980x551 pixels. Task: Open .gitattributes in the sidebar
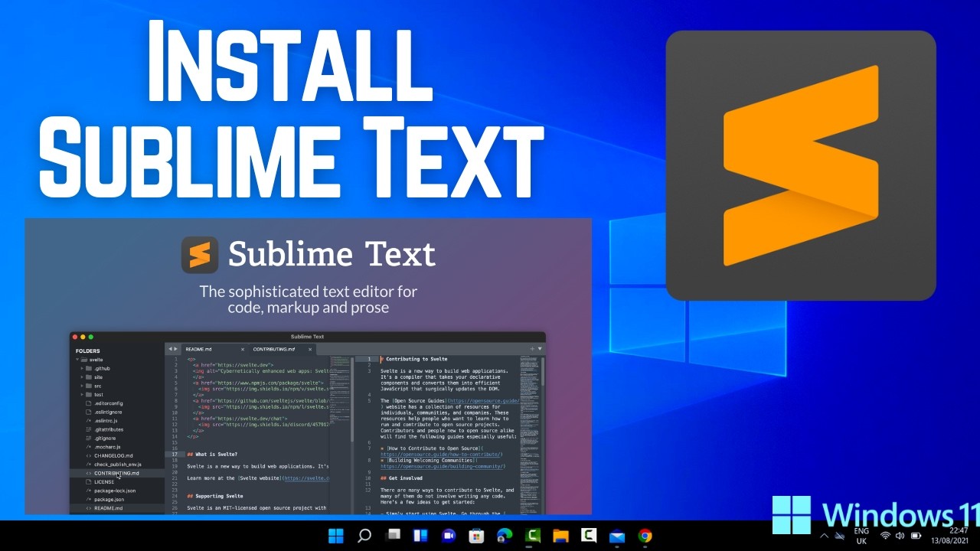108,429
